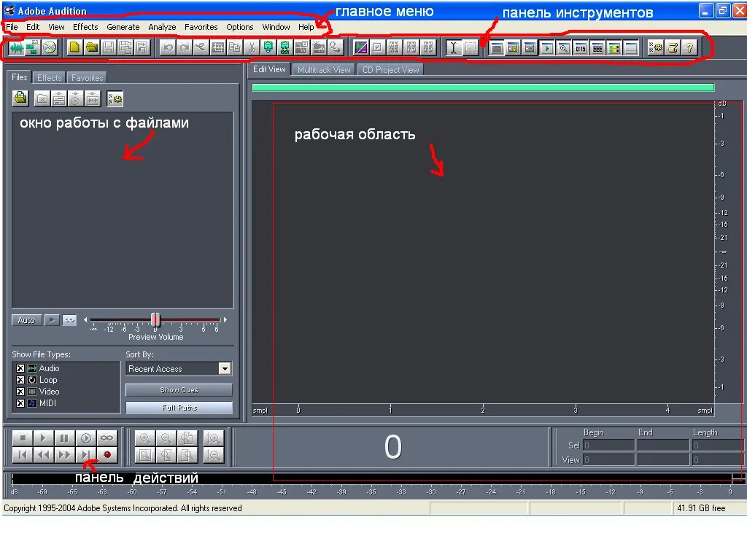Open the Generate menu
This screenshot has width=747, height=560.
(123, 27)
